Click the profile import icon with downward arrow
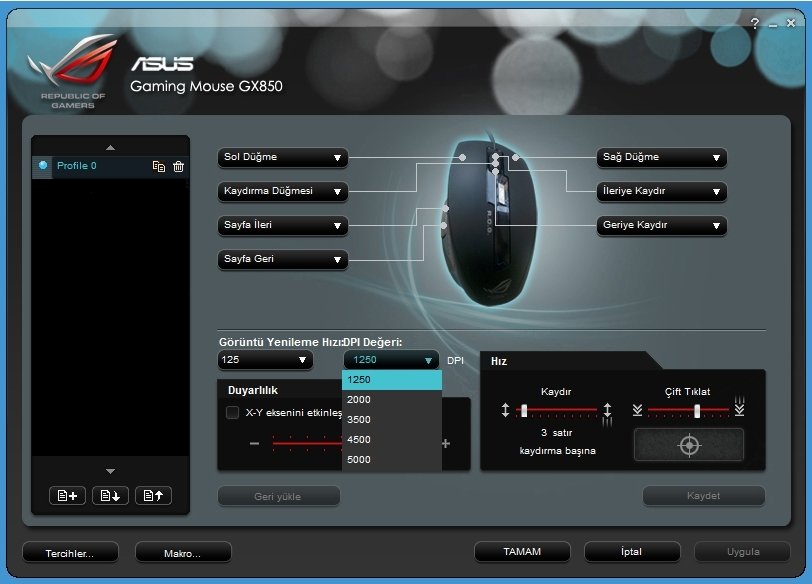 [x=110, y=495]
